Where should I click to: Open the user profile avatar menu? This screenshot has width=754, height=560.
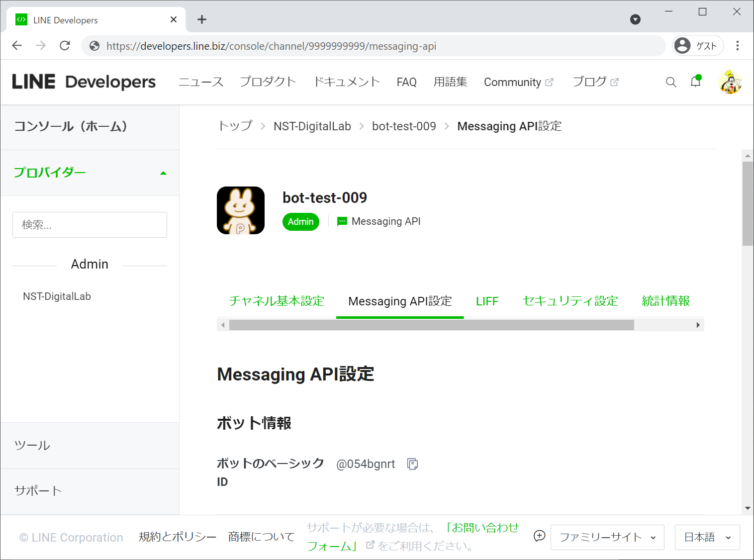(730, 82)
